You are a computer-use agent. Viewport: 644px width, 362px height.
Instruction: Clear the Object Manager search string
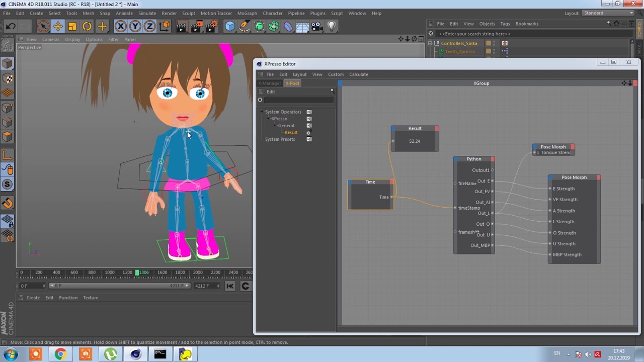point(431,34)
